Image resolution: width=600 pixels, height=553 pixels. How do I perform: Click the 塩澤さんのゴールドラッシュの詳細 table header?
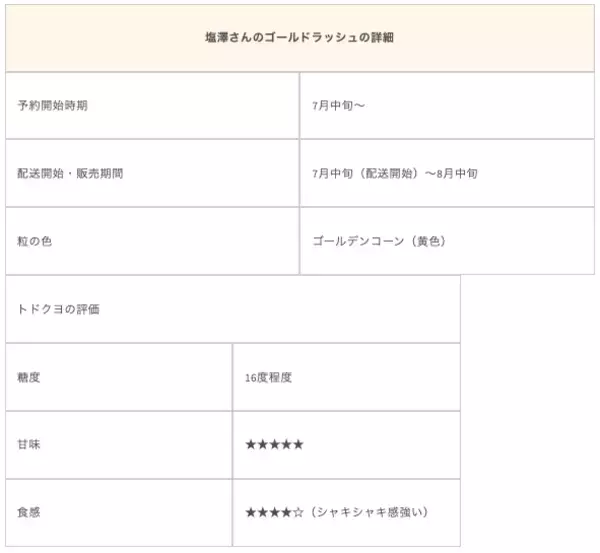(x=300, y=38)
